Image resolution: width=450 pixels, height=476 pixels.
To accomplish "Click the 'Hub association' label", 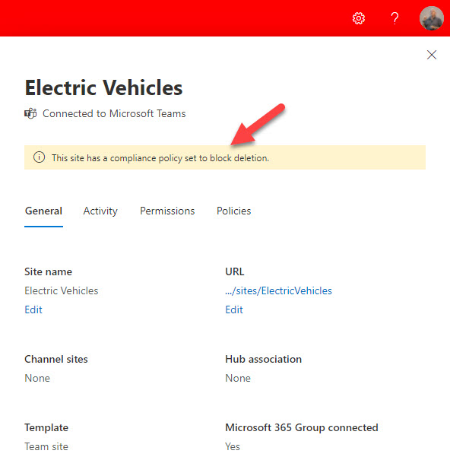I will (263, 359).
